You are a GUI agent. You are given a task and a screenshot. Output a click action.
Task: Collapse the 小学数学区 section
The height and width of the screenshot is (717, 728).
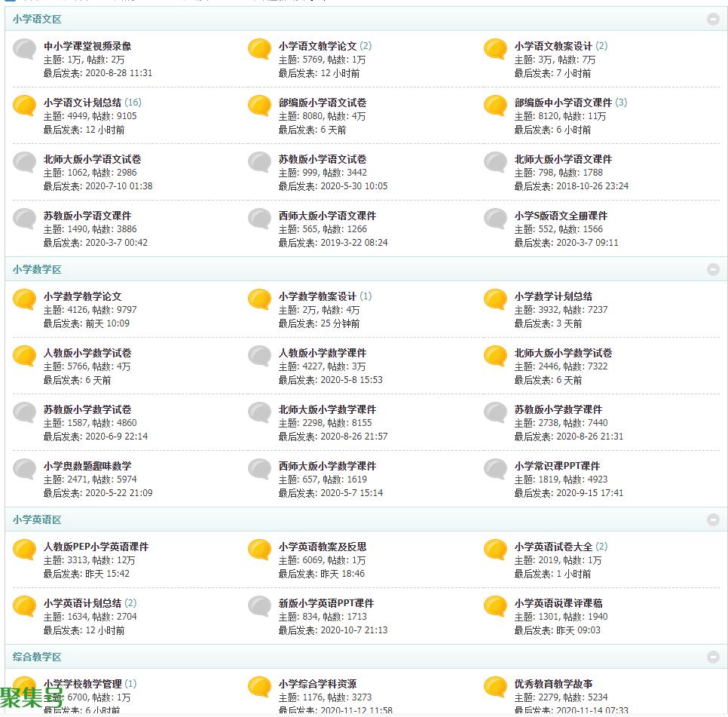tap(713, 269)
